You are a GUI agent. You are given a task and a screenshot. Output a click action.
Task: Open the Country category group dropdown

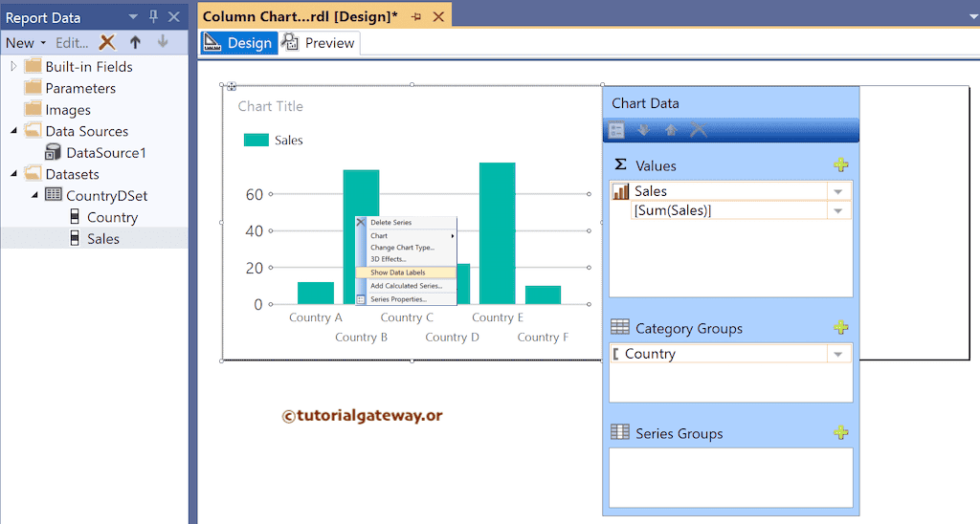pyautogui.click(x=838, y=354)
